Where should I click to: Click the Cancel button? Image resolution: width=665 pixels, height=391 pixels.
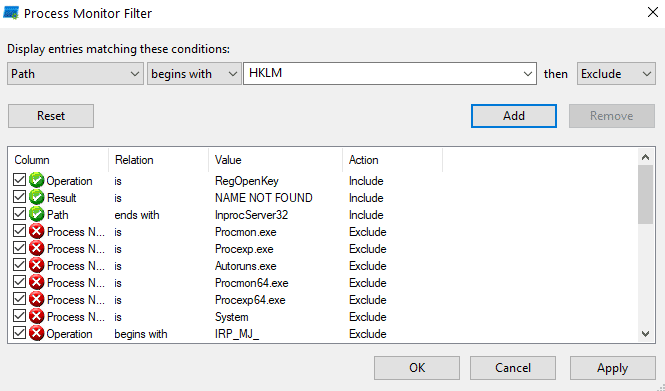point(513,368)
